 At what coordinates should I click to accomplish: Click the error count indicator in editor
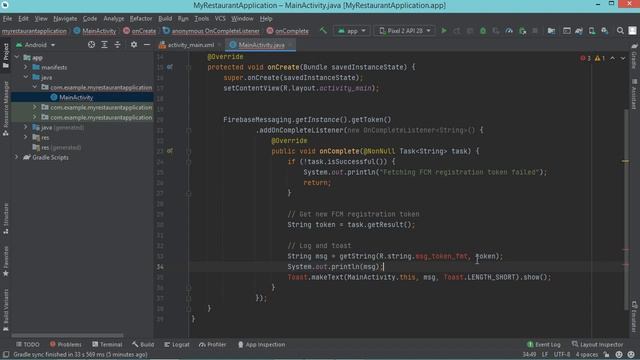pyautogui.click(x=585, y=58)
